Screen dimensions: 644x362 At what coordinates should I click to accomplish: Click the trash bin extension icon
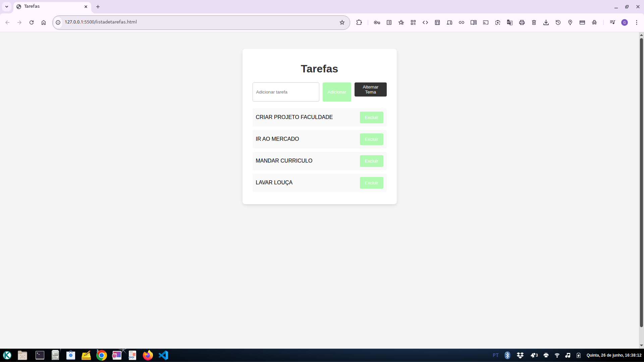tap(534, 22)
